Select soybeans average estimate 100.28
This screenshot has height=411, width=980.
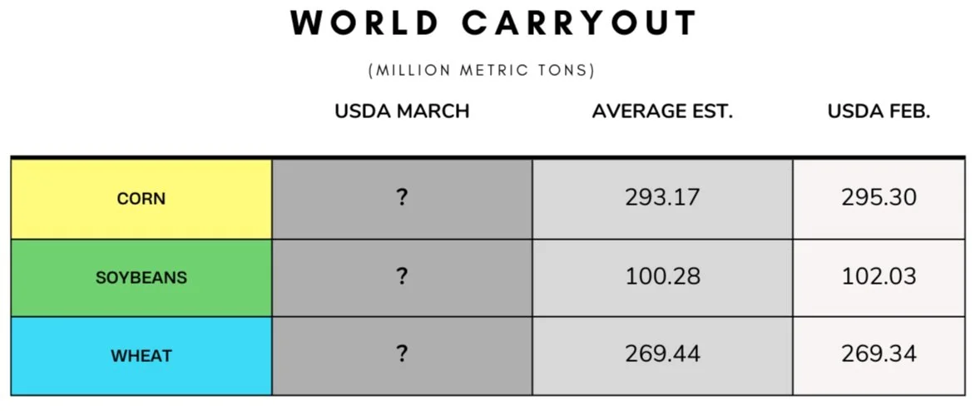(662, 276)
